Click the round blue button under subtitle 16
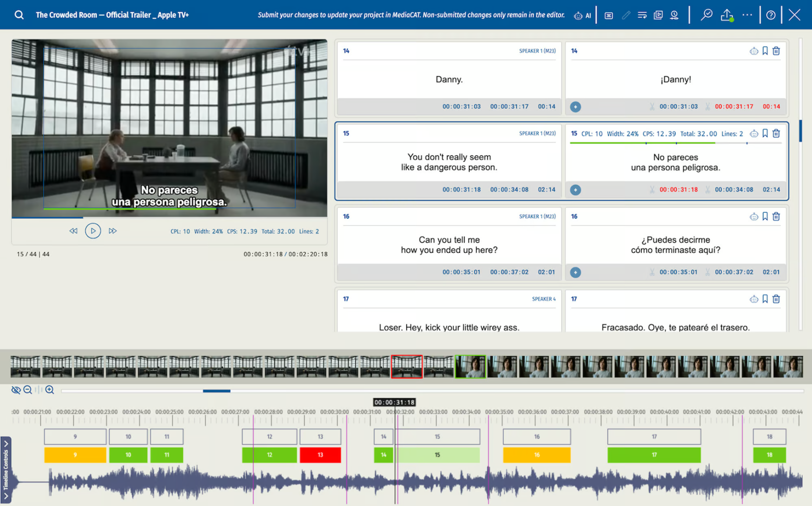 tap(575, 272)
